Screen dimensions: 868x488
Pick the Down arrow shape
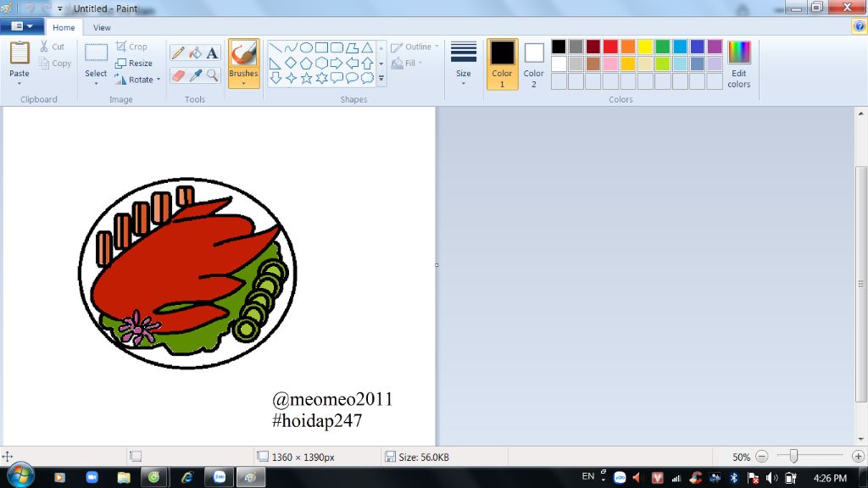(275, 78)
